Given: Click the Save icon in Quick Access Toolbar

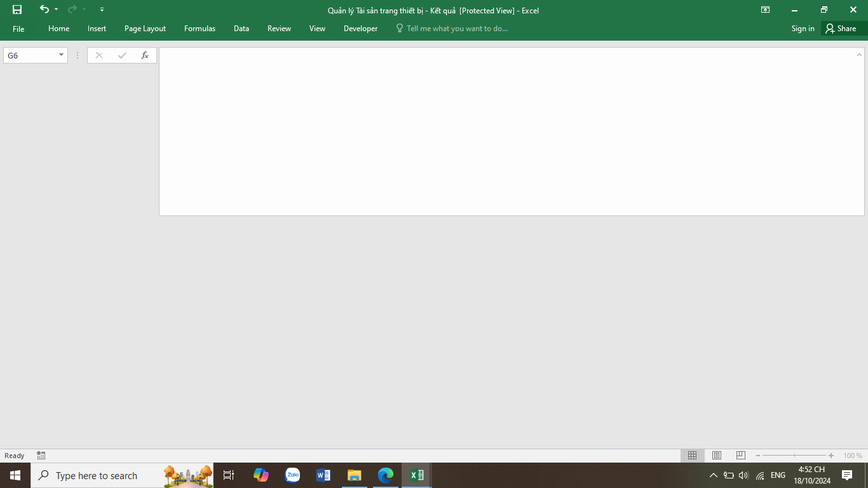Looking at the screenshot, I should [x=17, y=10].
